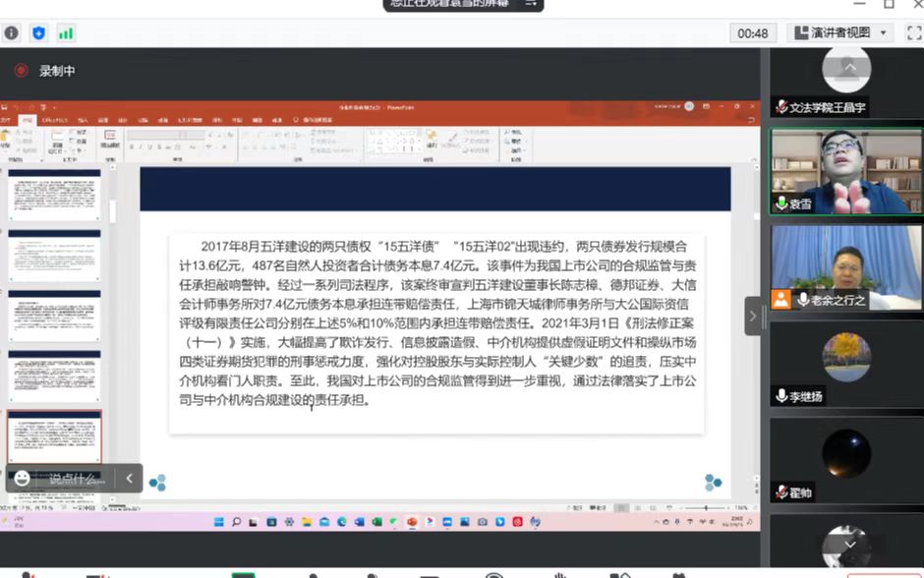
Task: Click muted microphone icon beside 李继扬
Action: (x=781, y=396)
